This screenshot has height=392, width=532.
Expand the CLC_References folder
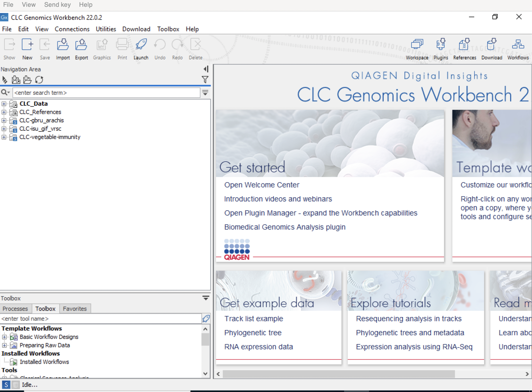click(4, 112)
